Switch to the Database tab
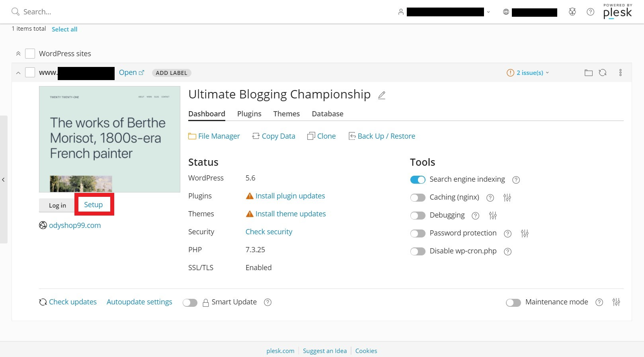Screen dimensions: 644x357 click(x=328, y=114)
